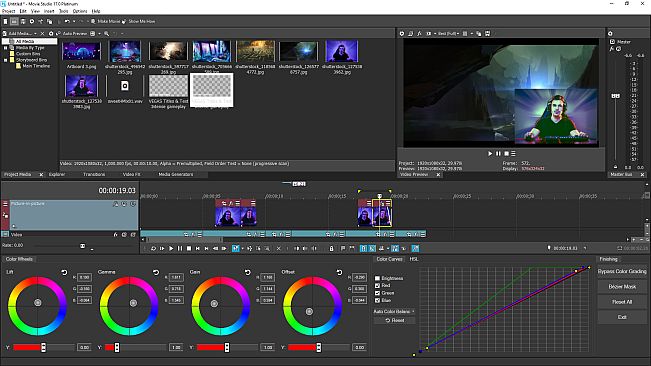Adjust the Master volume fader handle
This screenshot has height=366, width=651.
tap(615, 96)
